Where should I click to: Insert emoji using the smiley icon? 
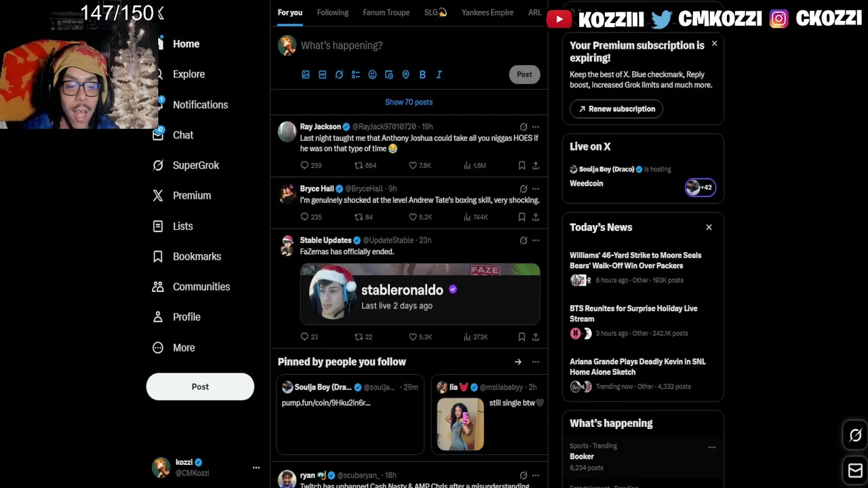(x=372, y=75)
